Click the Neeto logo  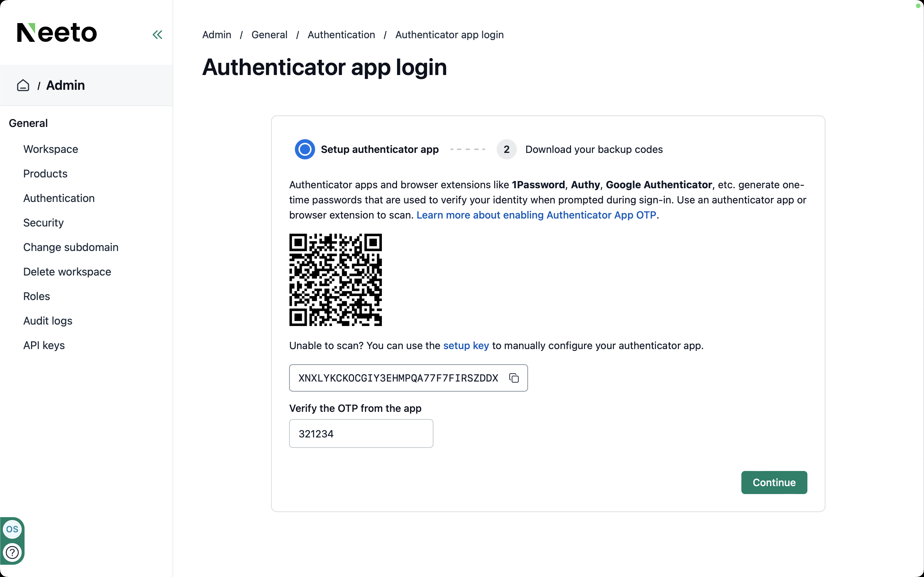click(x=57, y=32)
